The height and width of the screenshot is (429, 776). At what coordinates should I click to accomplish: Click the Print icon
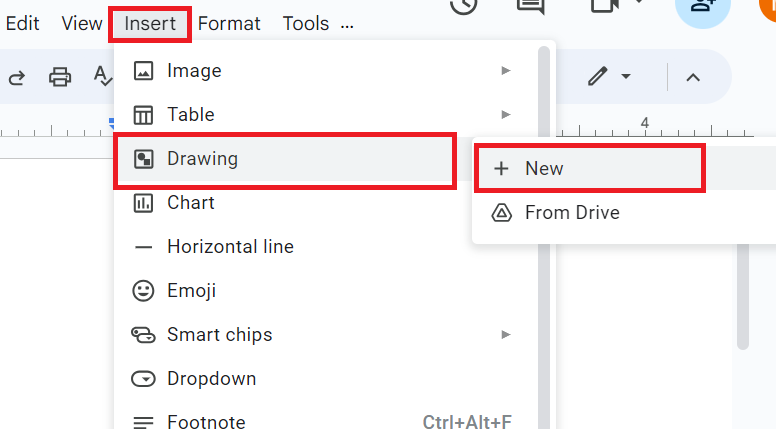tap(60, 77)
